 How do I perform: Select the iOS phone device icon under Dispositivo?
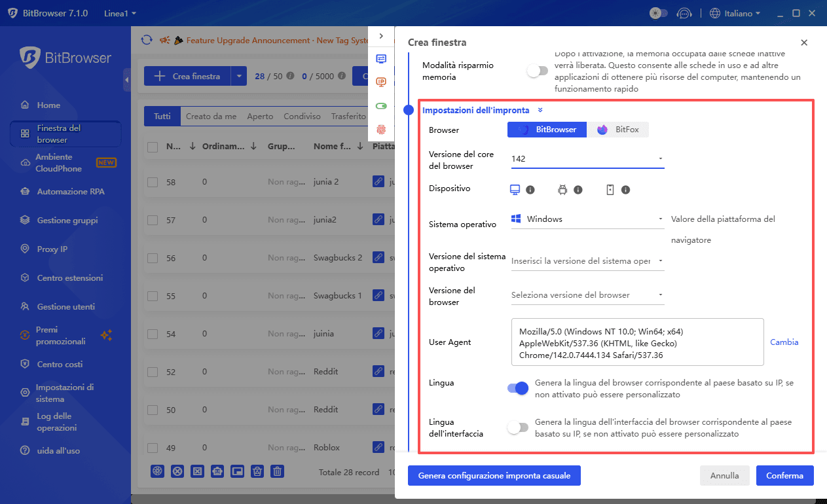pos(610,190)
